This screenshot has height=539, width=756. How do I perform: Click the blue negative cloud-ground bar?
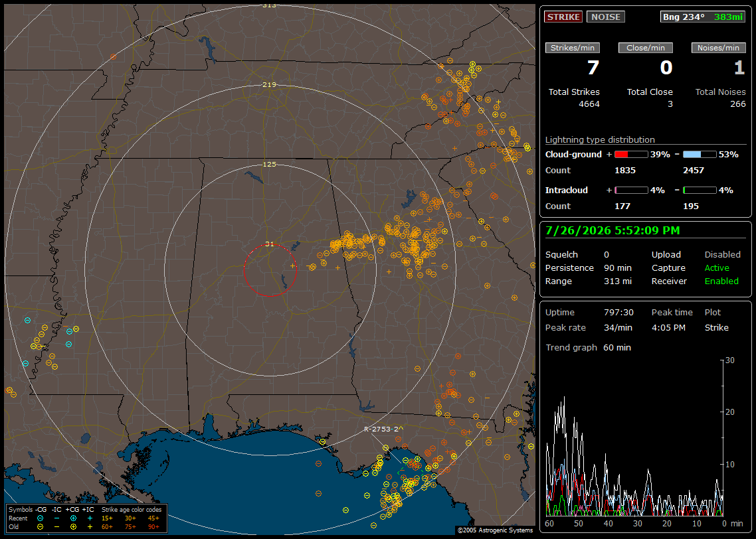[700, 155]
